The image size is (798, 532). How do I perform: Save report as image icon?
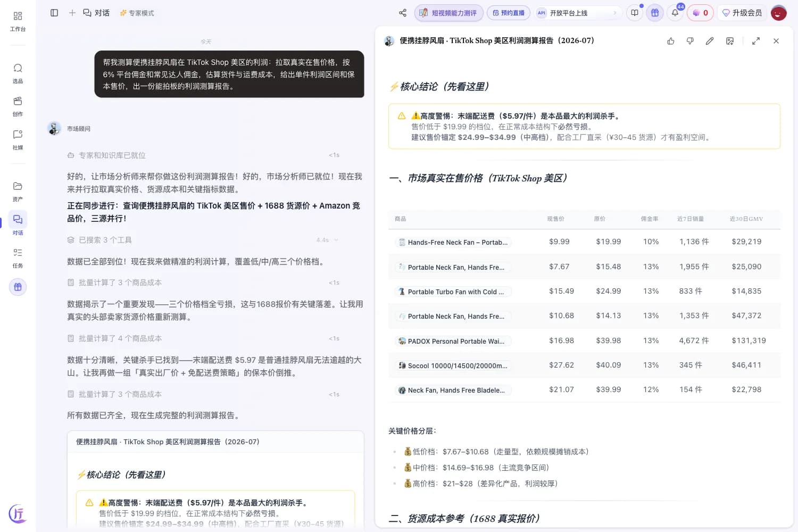click(x=730, y=41)
